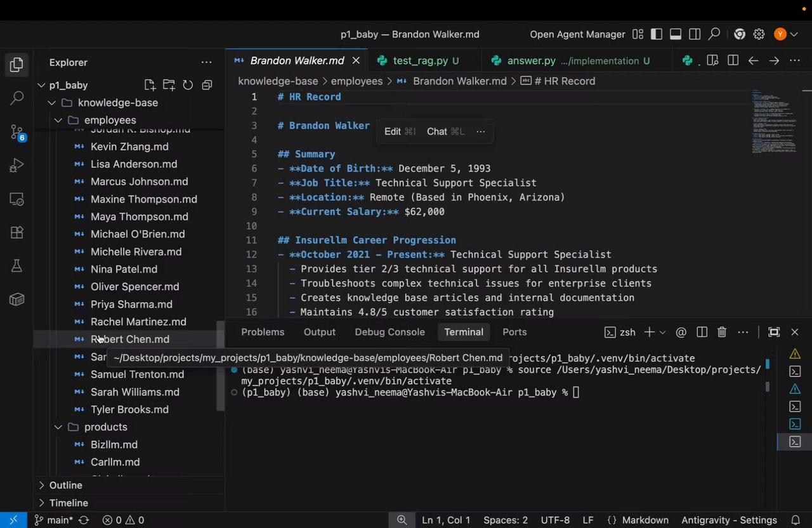Open the settings gear in title bar
This screenshot has width=812, height=528.
(759, 34)
